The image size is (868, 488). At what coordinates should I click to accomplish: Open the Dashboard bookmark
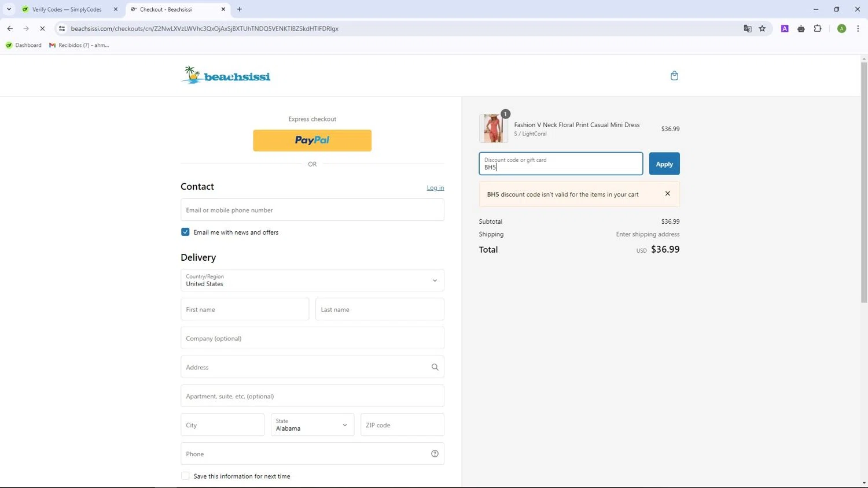[x=23, y=45]
